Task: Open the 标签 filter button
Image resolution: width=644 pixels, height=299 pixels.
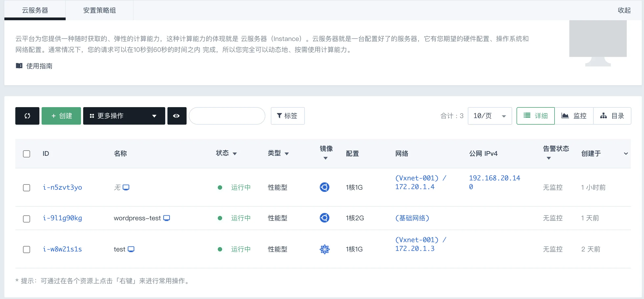Action: coord(288,116)
